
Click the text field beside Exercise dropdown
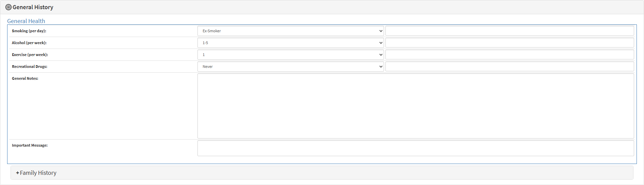point(509,55)
